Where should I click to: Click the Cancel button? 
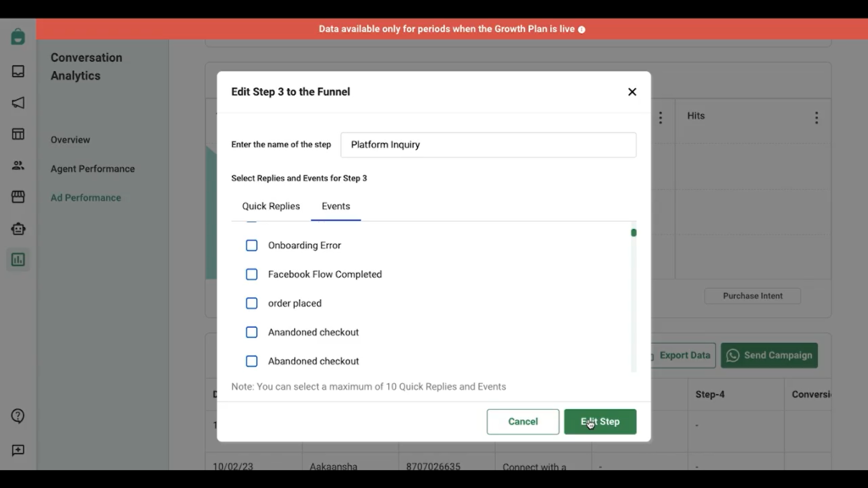(523, 422)
